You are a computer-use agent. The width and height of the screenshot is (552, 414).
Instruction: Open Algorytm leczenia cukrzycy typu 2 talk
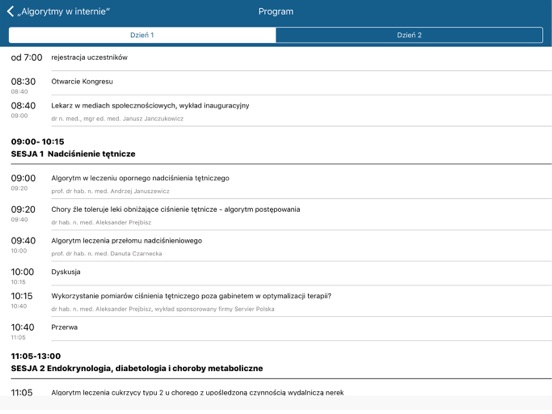click(197, 392)
